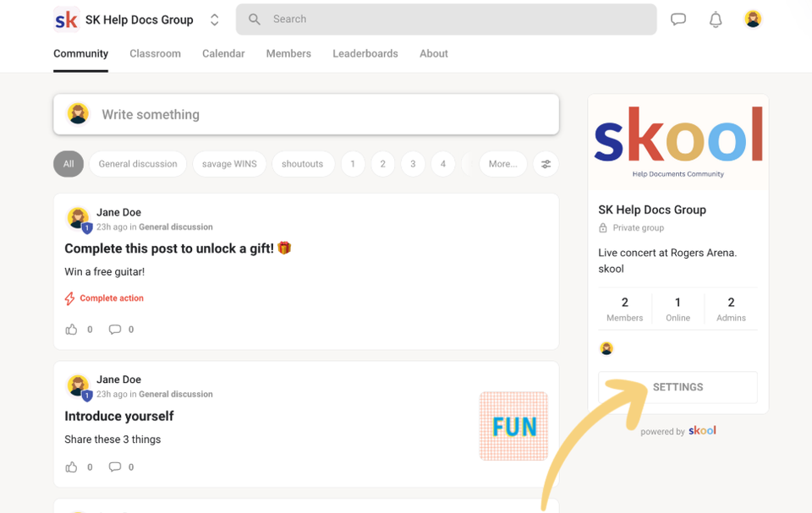Click the powered by skool link
Viewport: 812px width, 513px height.
678,431
